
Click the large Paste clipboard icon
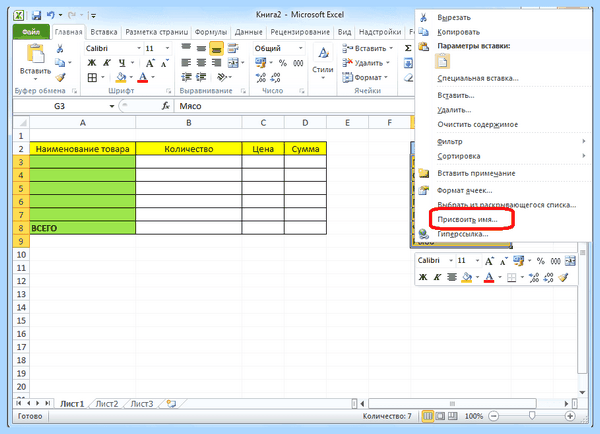35,53
